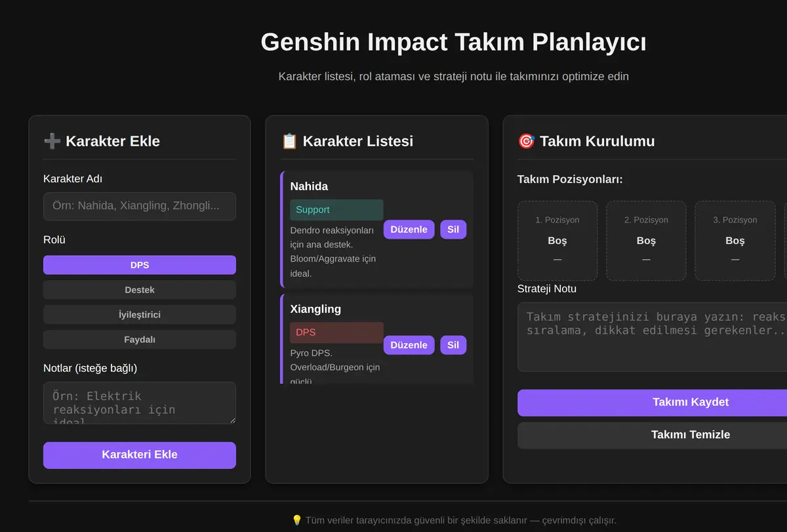The height and width of the screenshot is (532, 787).
Task: Click the Xiangling character name
Action: click(x=315, y=309)
